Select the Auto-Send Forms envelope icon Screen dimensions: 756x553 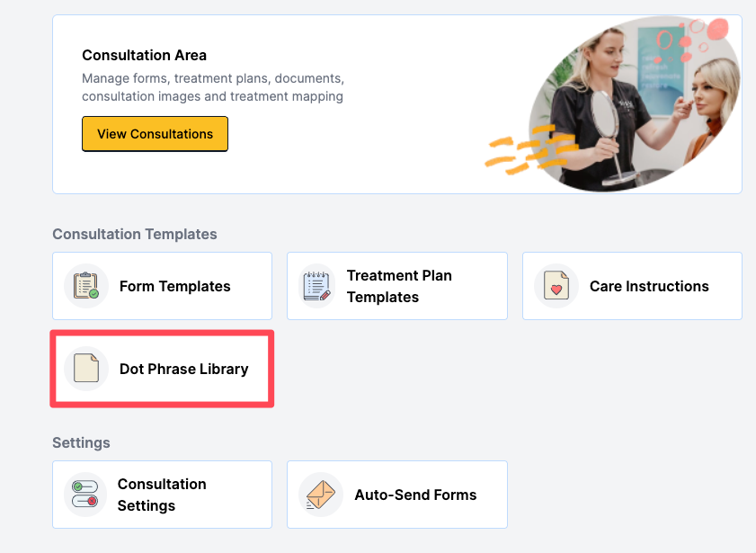point(321,495)
